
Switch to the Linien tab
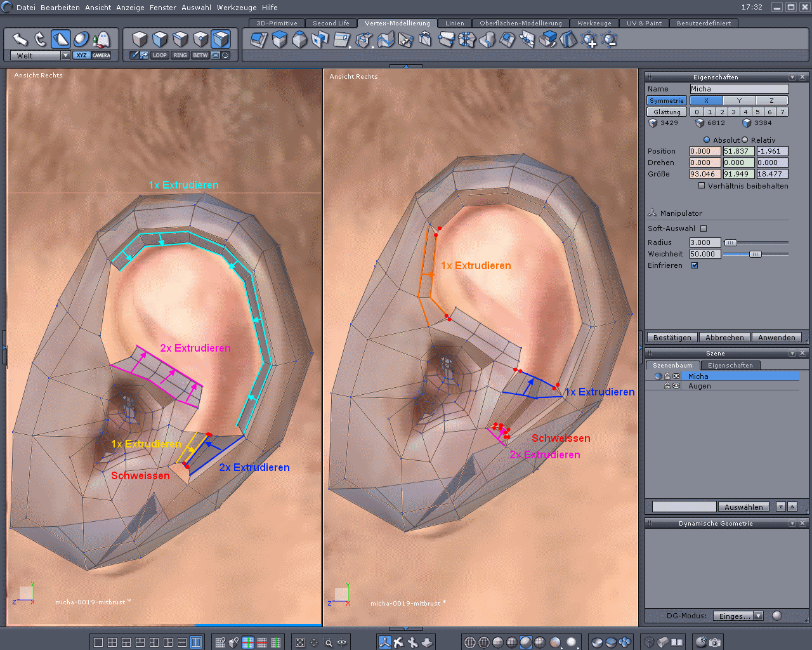point(455,23)
